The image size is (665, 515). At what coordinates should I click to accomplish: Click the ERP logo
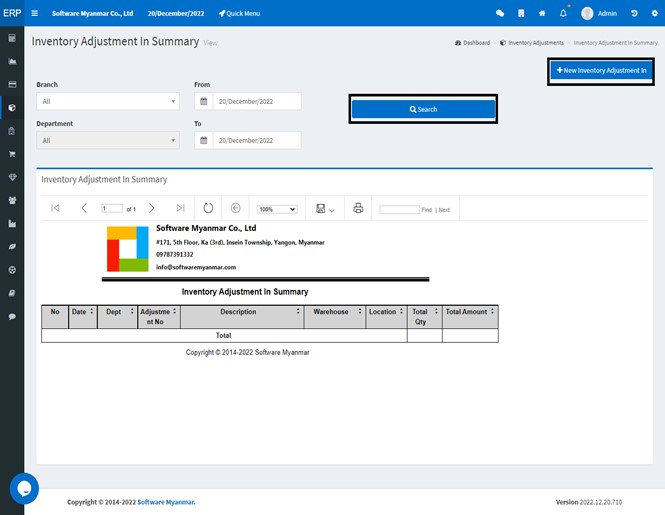12,13
